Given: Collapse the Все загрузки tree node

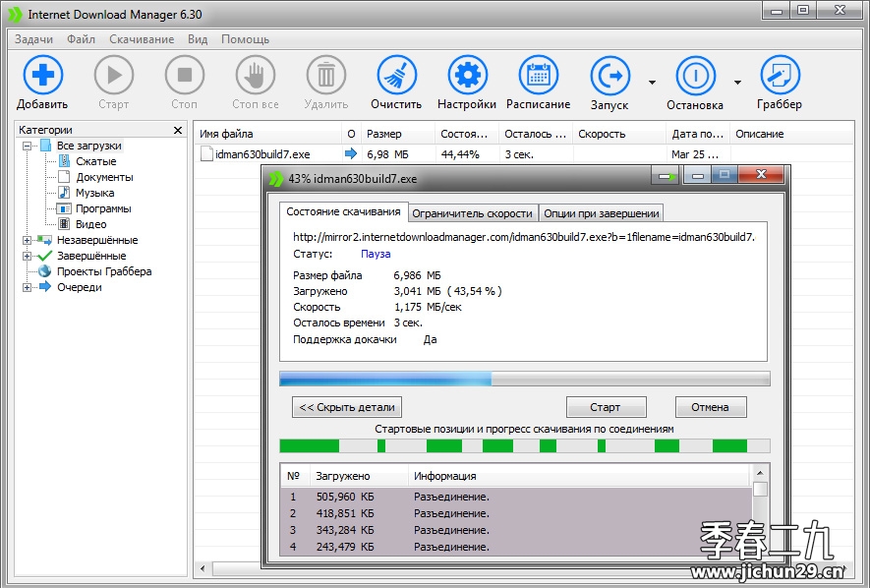Looking at the screenshot, I should point(27,146).
